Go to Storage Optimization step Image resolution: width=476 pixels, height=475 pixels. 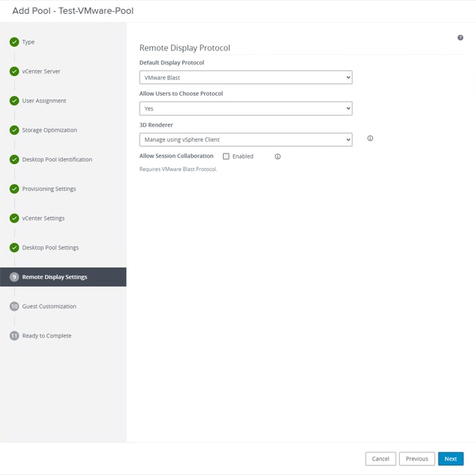coord(50,130)
